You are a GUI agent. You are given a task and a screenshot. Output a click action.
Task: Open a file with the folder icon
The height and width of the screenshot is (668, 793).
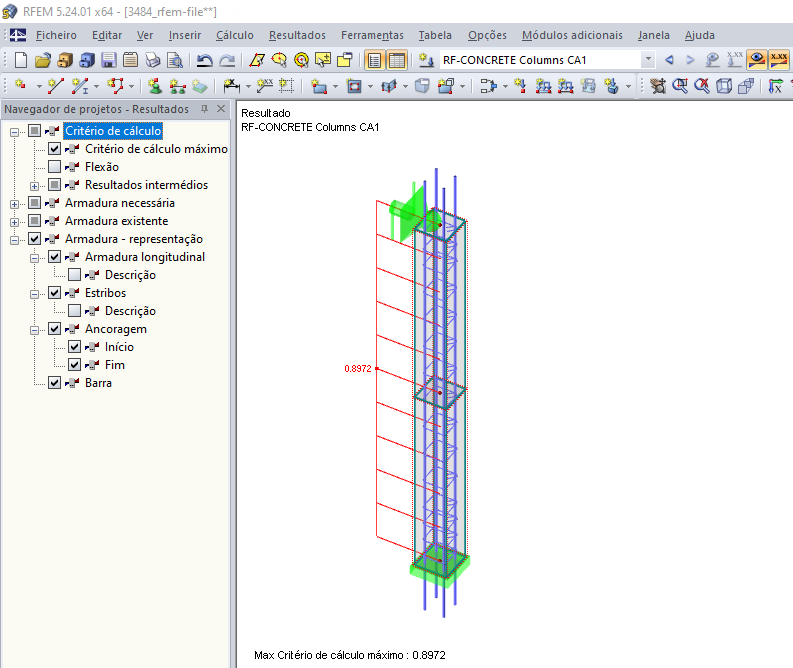pos(43,60)
